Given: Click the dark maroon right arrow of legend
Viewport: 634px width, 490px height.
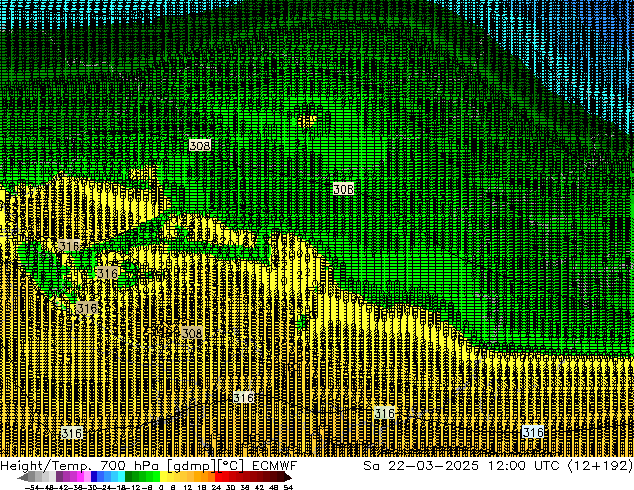Looking at the screenshot, I should pyautogui.click(x=287, y=478).
